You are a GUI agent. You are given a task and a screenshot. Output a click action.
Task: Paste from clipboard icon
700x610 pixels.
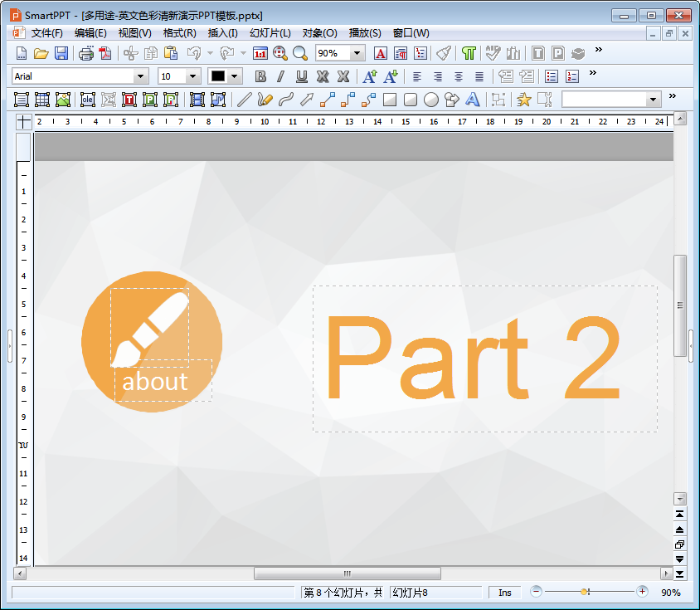pyautogui.click(x=171, y=53)
